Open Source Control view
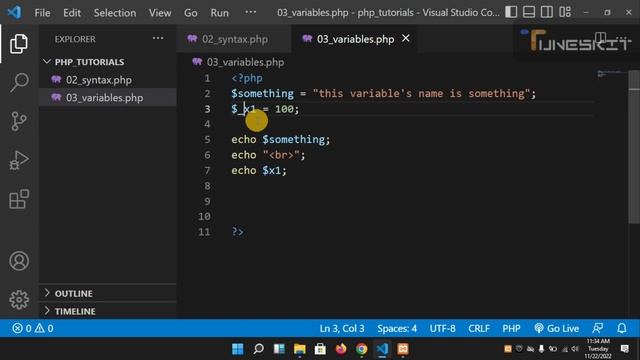This screenshot has width=640, height=360. coord(19,121)
